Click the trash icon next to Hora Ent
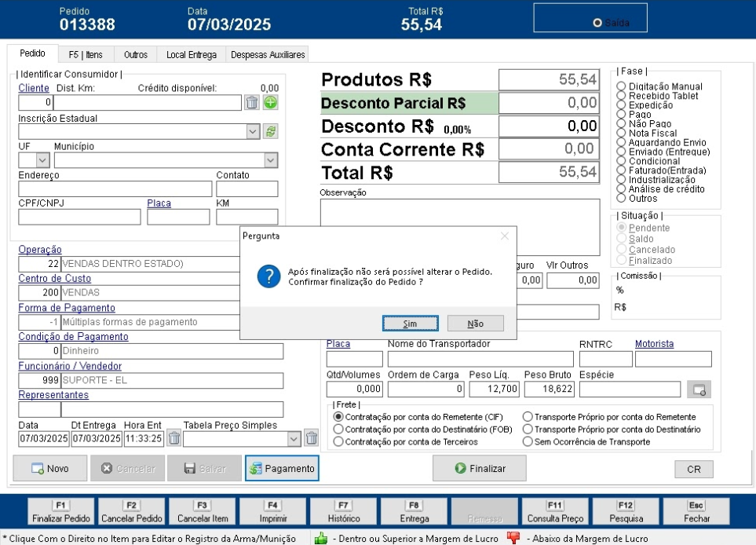This screenshot has width=756, height=545. click(174, 438)
